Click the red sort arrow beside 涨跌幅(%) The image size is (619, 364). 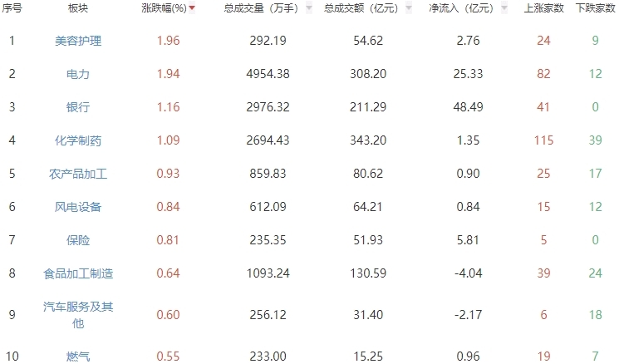(193, 8)
